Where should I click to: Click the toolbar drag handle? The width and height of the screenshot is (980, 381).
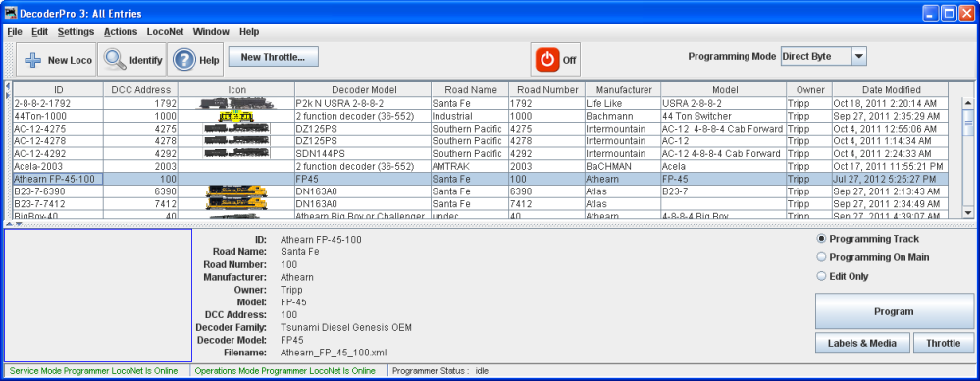[x=10, y=60]
